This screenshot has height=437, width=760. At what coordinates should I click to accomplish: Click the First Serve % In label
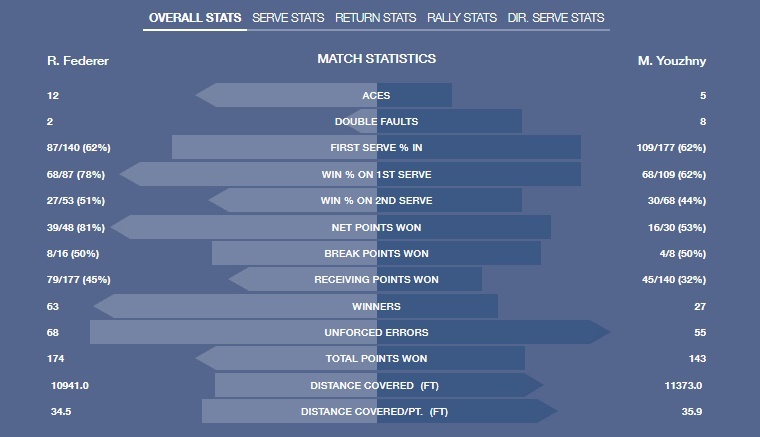[376, 148]
